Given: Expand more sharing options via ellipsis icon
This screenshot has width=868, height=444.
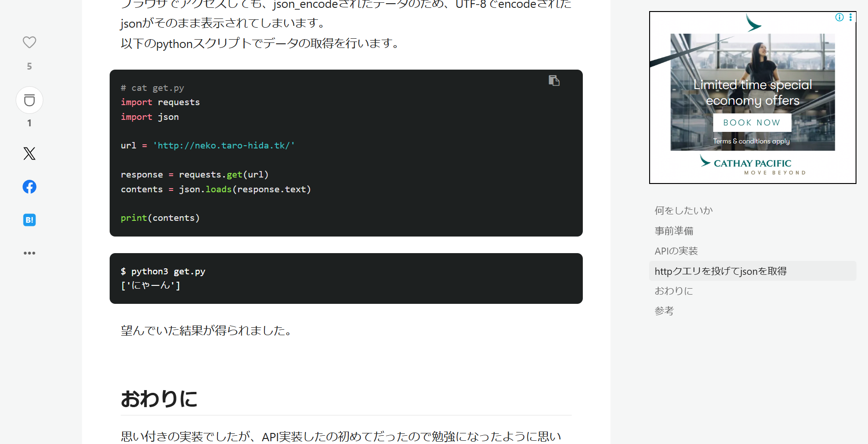Looking at the screenshot, I should click(x=29, y=253).
